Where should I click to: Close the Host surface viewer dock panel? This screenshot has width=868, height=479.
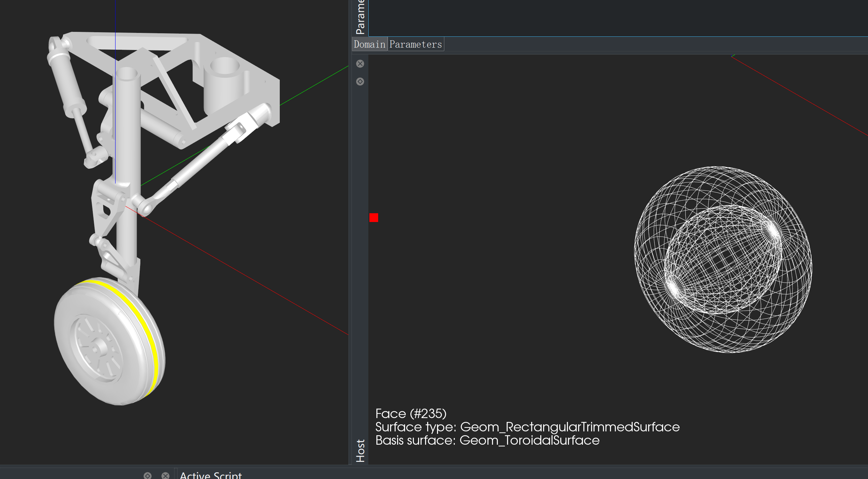click(x=360, y=64)
